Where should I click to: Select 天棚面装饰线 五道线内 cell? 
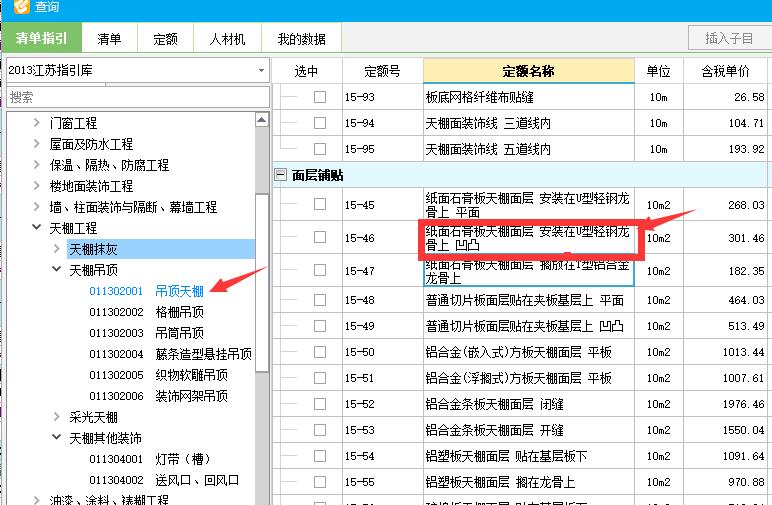click(x=528, y=149)
